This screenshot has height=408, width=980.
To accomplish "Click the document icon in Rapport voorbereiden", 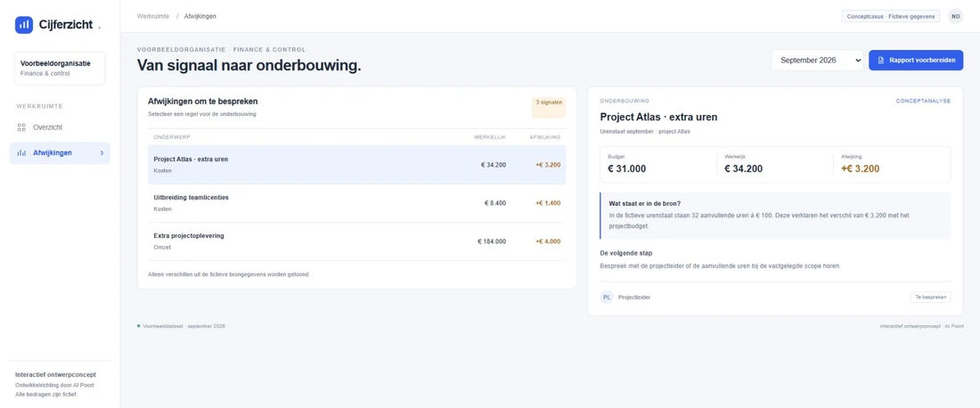I will [x=880, y=61].
